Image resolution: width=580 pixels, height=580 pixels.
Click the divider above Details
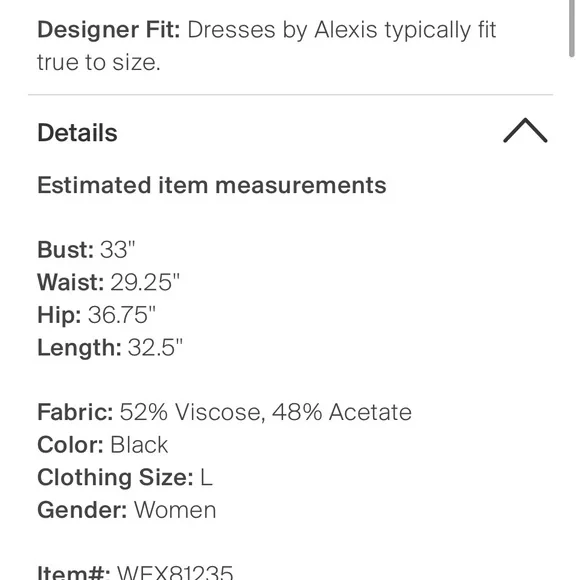point(290,95)
